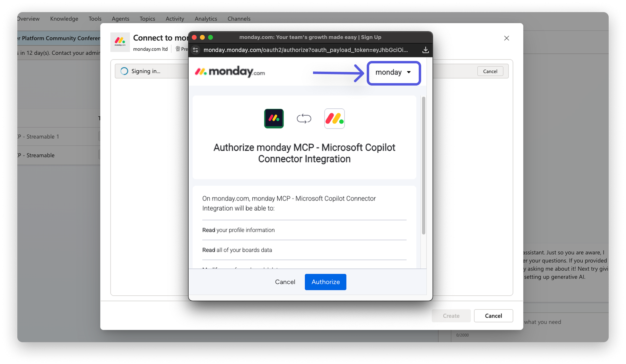The height and width of the screenshot is (364, 626).
Task: Select the popup URL address field
Action: click(306, 50)
